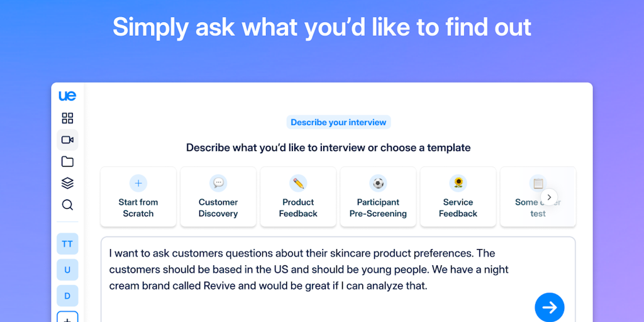Viewport: 644px width, 322px height.
Task: Click the Describe your interview badge
Action: (x=338, y=123)
